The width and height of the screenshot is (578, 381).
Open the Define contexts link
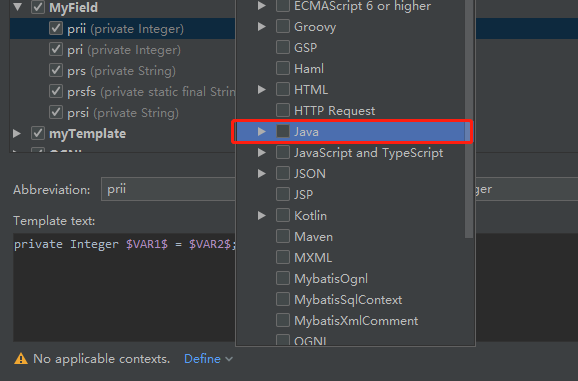(202, 359)
